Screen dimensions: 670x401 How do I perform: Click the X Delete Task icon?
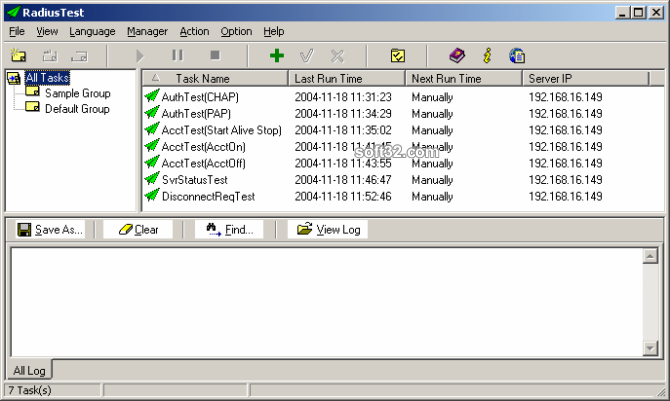pos(337,56)
